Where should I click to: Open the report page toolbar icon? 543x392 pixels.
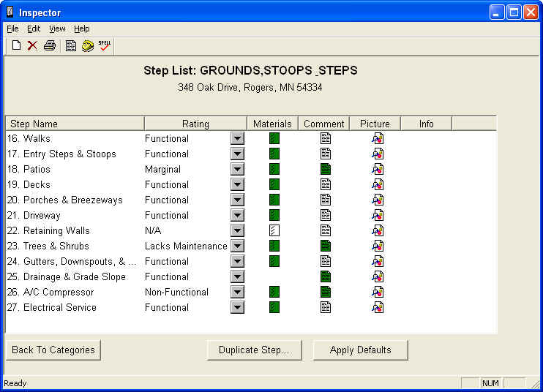click(71, 45)
